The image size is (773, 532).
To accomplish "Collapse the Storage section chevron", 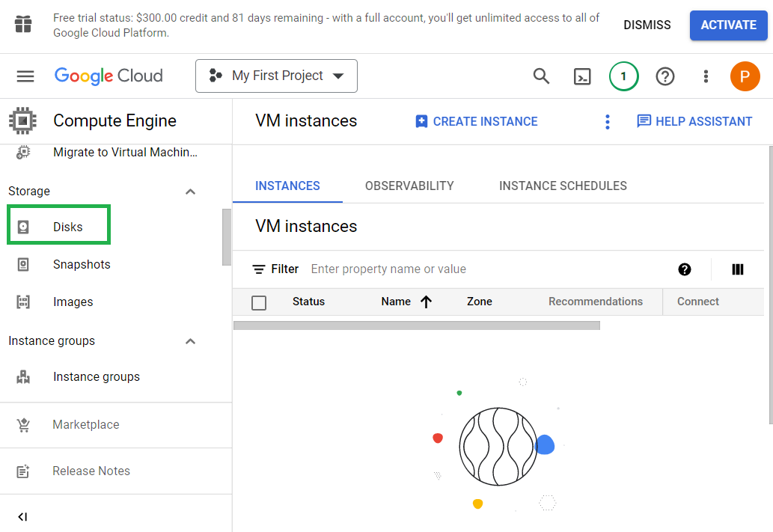I will [x=190, y=192].
